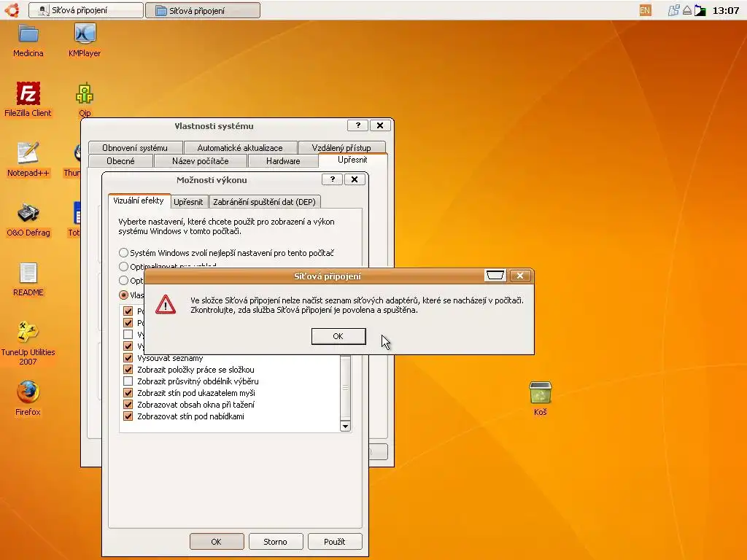
Task: Click OK in Možnosti výkonu
Action: (x=216, y=542)
